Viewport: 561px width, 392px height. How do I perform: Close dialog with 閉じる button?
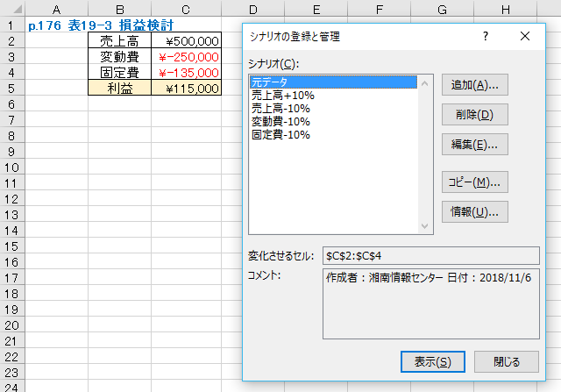click(506, 361)
